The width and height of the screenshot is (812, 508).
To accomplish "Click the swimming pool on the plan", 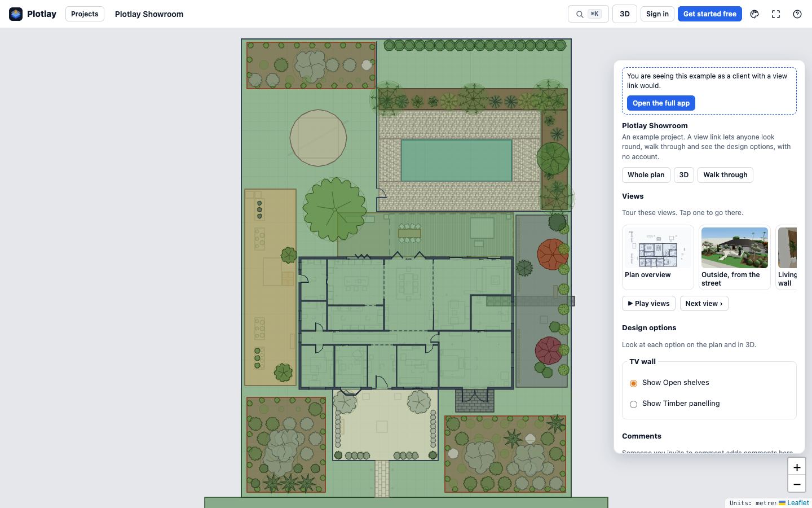I will [456, 161].
